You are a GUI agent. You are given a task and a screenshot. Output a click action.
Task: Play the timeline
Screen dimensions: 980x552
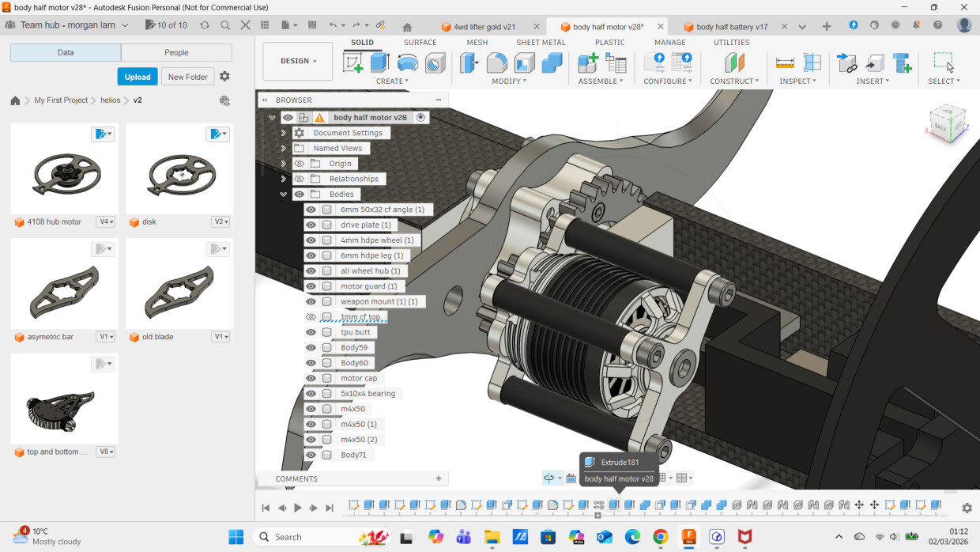[297, 508]
